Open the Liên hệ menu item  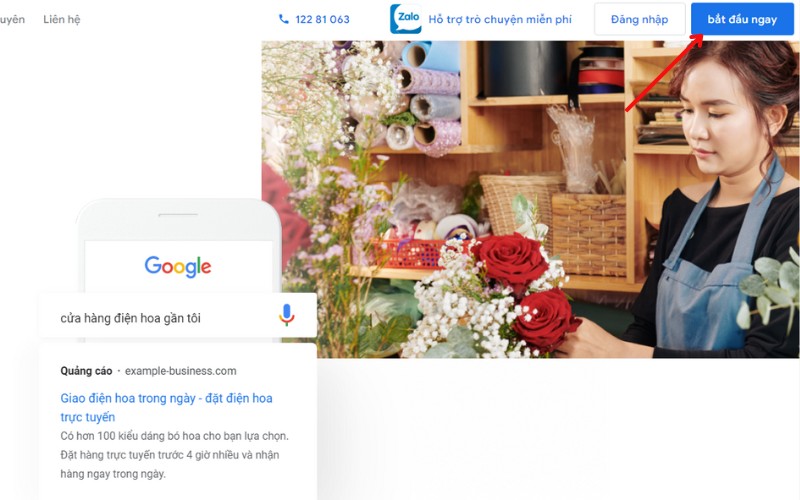(x=62, y=19)
